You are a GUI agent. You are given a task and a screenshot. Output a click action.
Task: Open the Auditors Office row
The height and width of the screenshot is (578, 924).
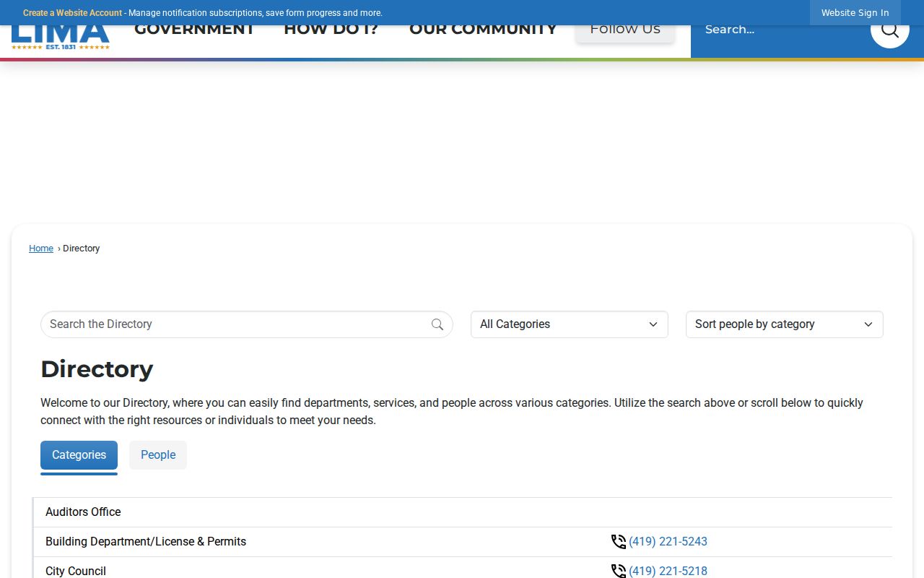click(x=463, y=512)
